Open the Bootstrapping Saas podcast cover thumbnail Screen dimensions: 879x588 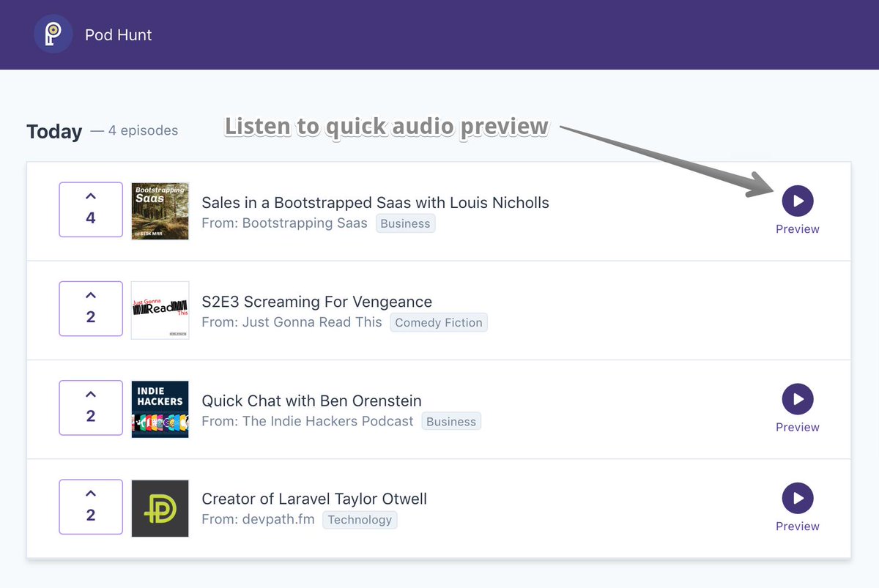160,211
